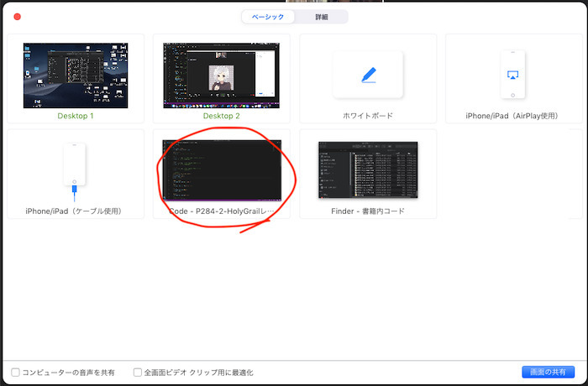Viewport: 588px width, 386px height.
Task: Close the share dialog with red button
Action: point(18,17)
